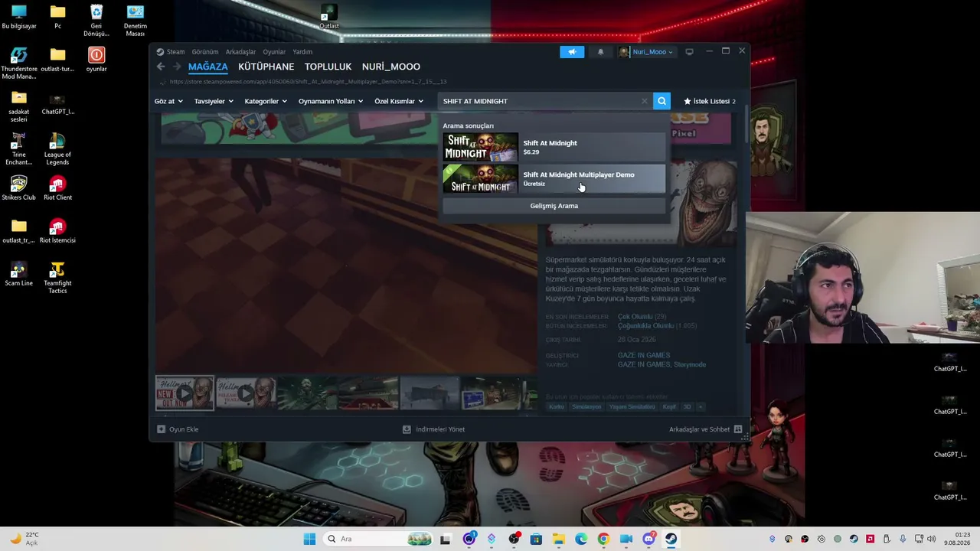Switch to the MAĞAZA tab
Viewport: 980px width, 551px height.
coord(208,67)
